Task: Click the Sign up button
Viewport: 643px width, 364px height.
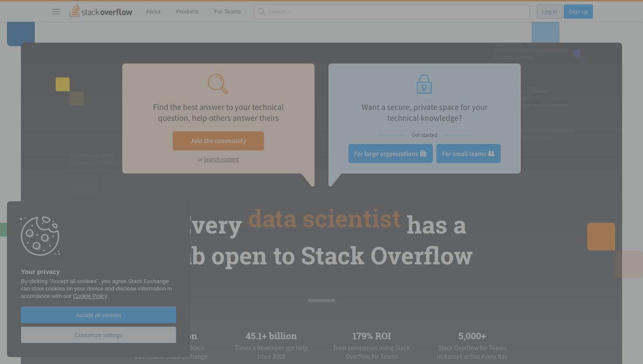Action: [578, 12]
